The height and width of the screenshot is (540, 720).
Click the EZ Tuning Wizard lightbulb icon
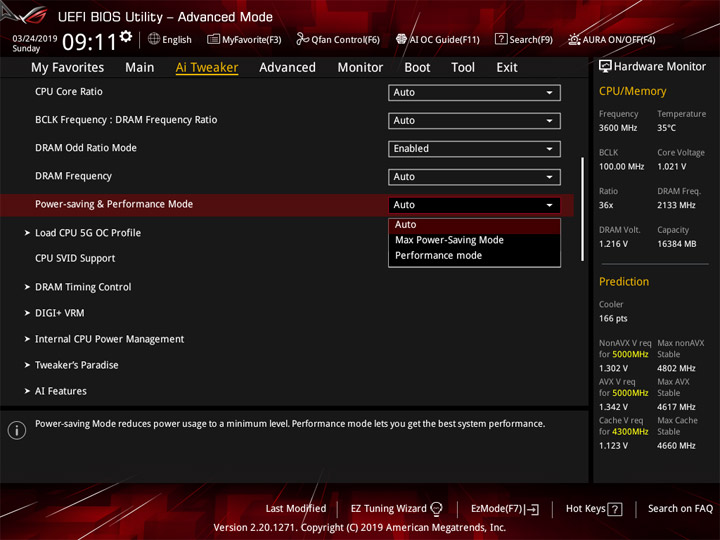pyautogui.click(x=436, y=508)
